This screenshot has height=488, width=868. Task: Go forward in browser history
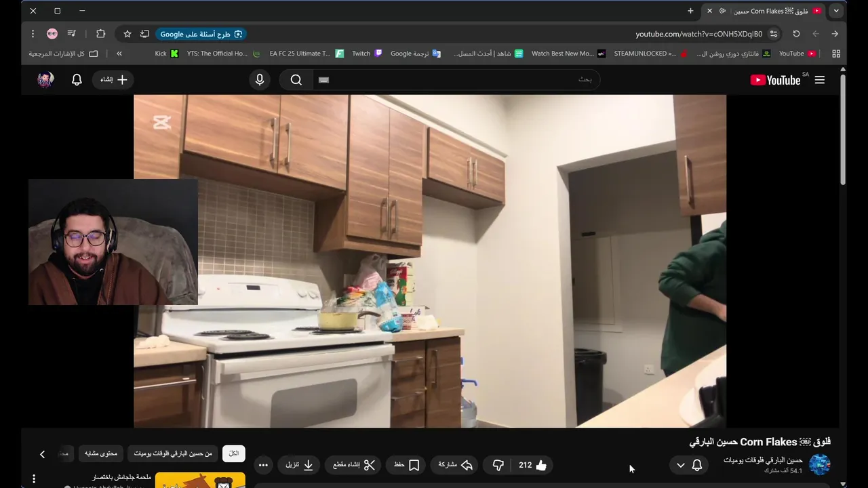pyautogui.click(x=816, y=34)
